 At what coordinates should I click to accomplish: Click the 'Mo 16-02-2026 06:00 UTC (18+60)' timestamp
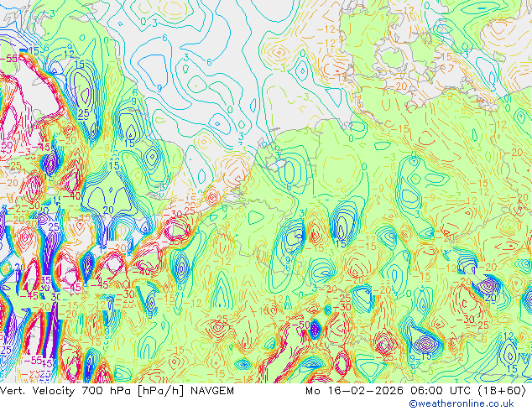tap(416, 391)
